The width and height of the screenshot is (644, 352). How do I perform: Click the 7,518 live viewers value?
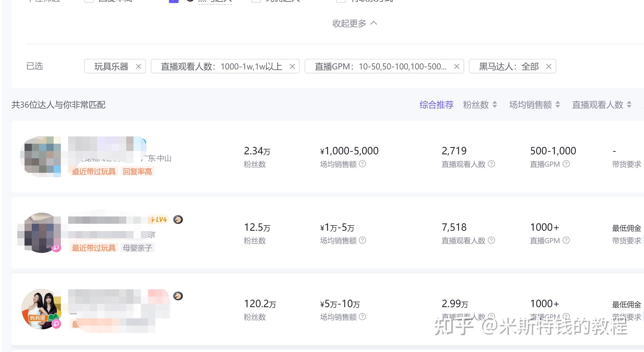tap(454, 227)
